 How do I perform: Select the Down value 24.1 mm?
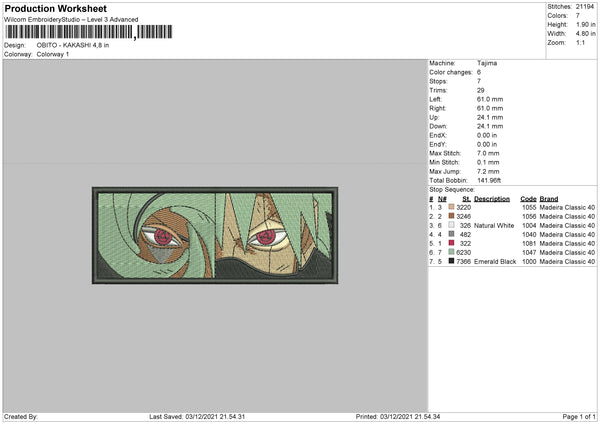[x=490, y=126]
